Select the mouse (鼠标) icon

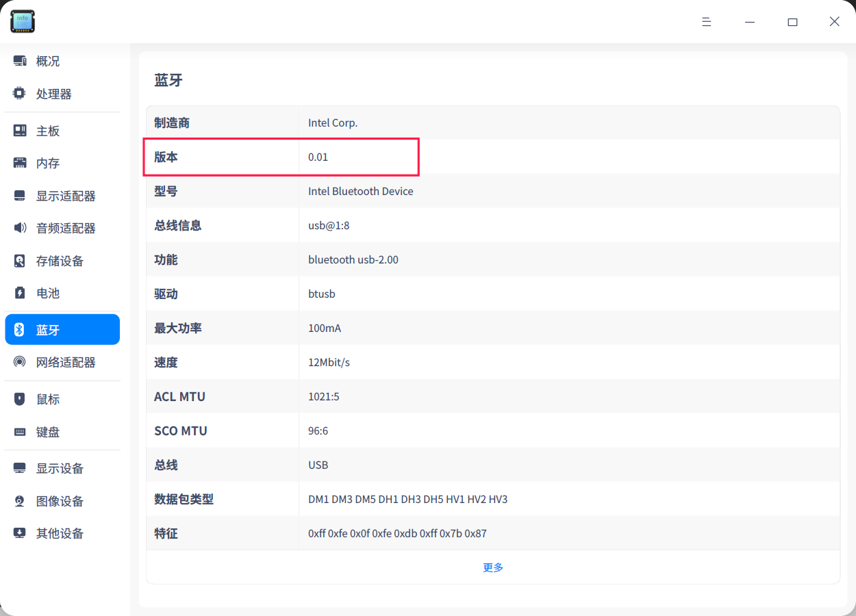point(19,399)
